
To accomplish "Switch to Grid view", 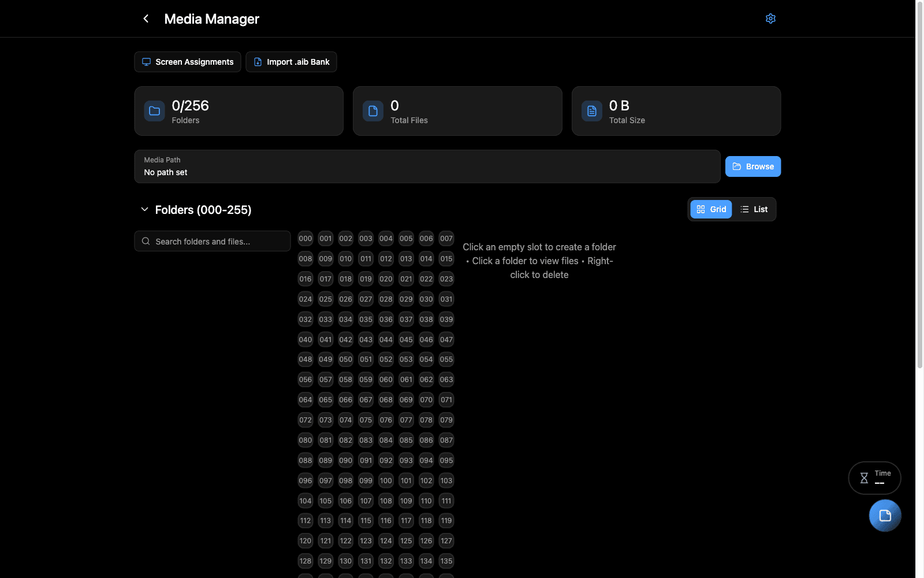I will (x=711, y=209).
